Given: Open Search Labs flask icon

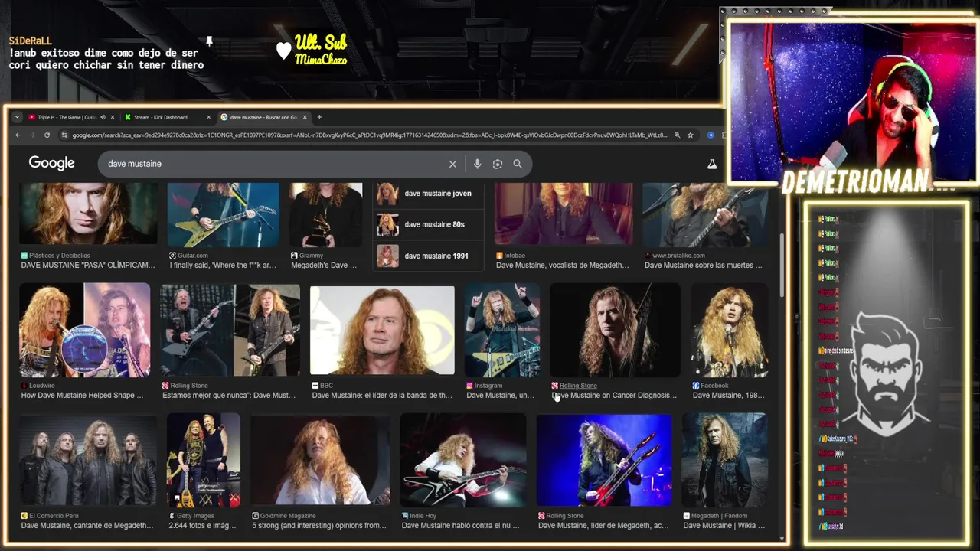Looking at the screenshot, I should (x=712, y=164).
